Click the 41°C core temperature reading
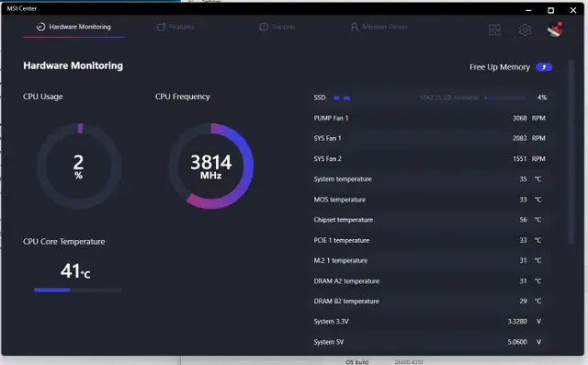 pos(75,271)
